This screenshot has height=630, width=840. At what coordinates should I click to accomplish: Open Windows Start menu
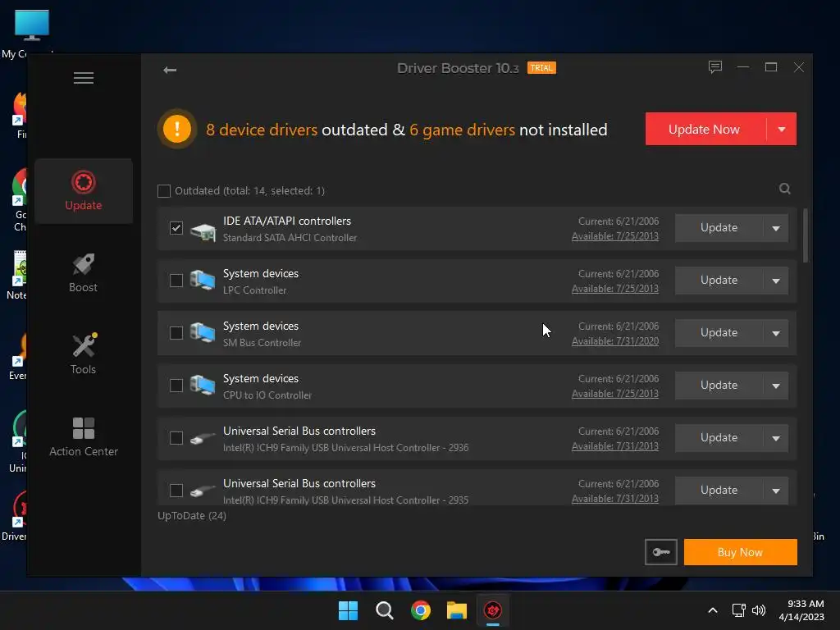pos(348,610)
